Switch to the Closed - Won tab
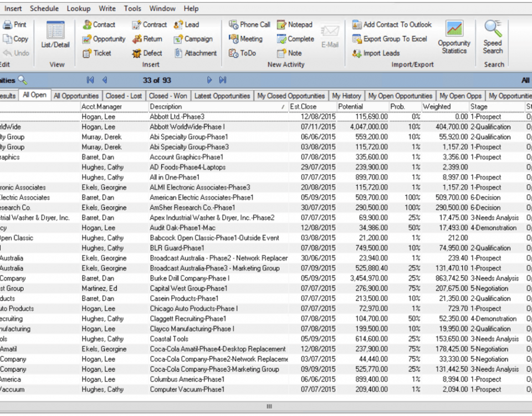This screenshot has height=416, width=532. tap(168, 96)
